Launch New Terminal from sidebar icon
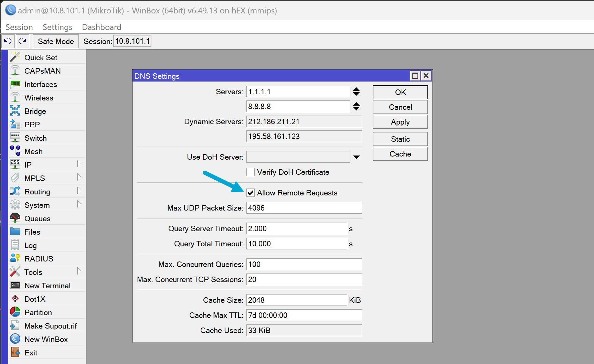The width and height of the screenshot is (594, 364). 15,285
